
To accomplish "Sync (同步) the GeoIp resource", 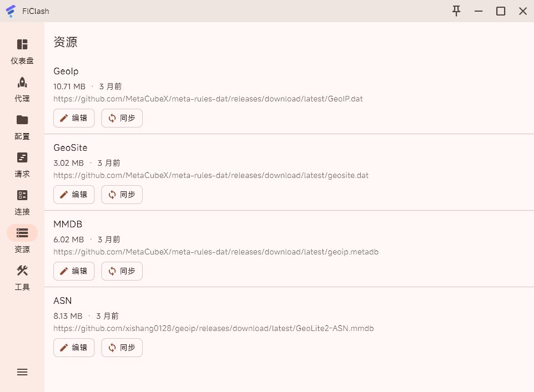I will click(122, 118).
